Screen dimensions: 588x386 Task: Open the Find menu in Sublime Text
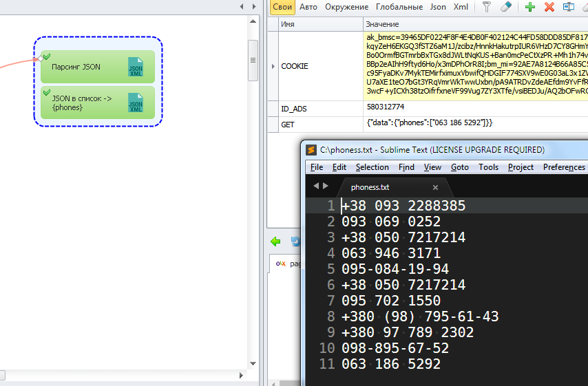pyautogui.click(x=406, y=167)
